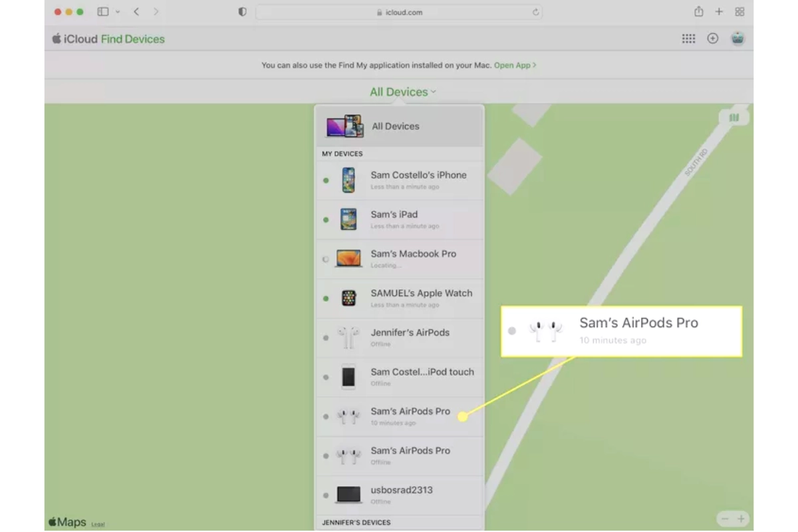Toggle Safari sidebar panel
Image resolution: width=798 pixels, height=532 pixels.
102,12
